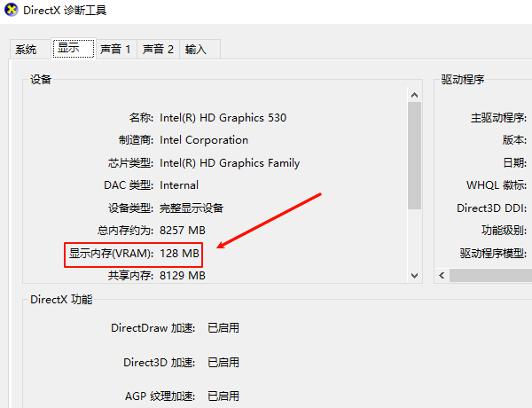The width and height of the screenshot is (532, 408).
Task: Click the driver panel horizontal scrollbar thumb
Action: [x=490, y=275]
